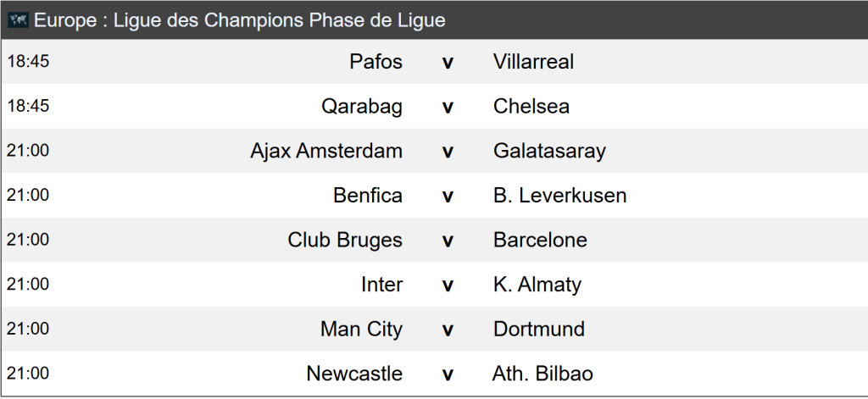Open the Qarabag team link
The height and width of the screenshot is (399, 868).
pos(361,107)
